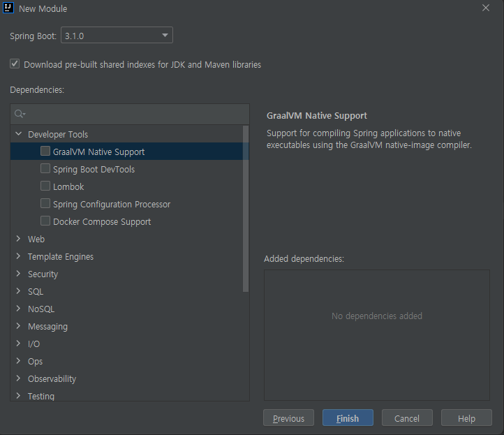Check the Spring Boot DevTools checkbox
Screen dimensions: 504x435
coord(45,169)
